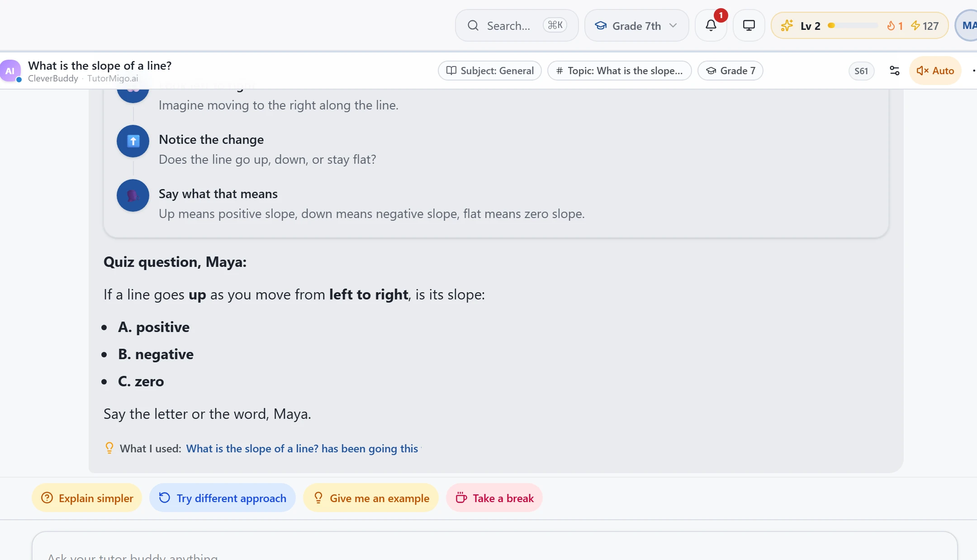Click the S61 session badge

click(861, 71)
